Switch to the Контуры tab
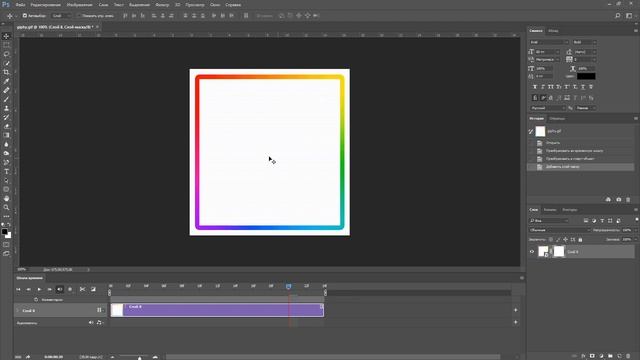 [570, 210]
